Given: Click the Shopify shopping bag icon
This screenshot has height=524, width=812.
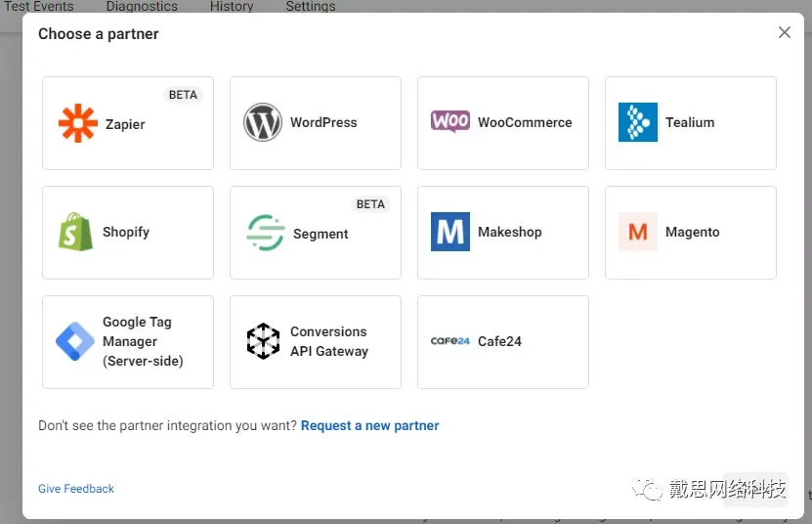Looking at the screenshot, I should click(75, 232).
